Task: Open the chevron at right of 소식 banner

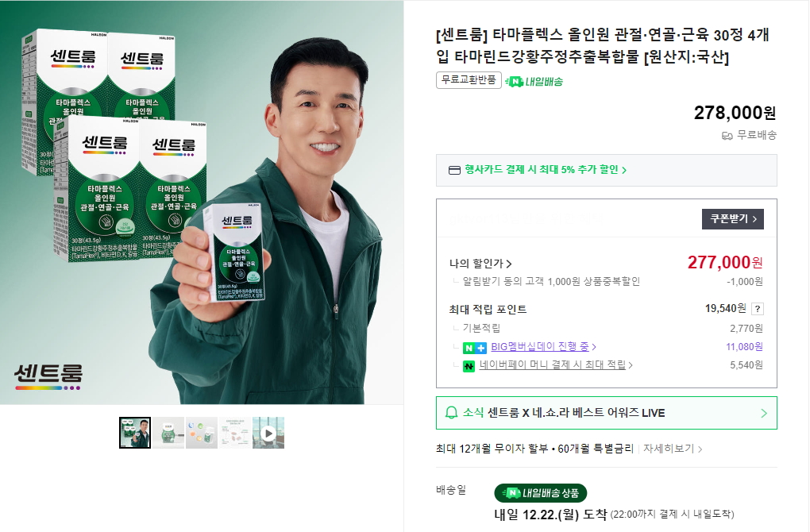Action: pyautogui.click(x=764, y=413)
